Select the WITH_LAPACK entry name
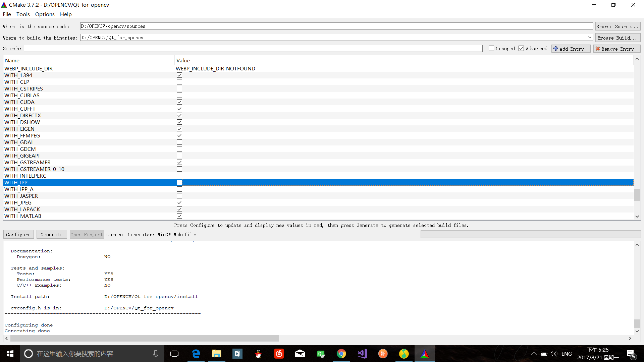The width and height of the screenshot is (644, 362). pos(22,209)
